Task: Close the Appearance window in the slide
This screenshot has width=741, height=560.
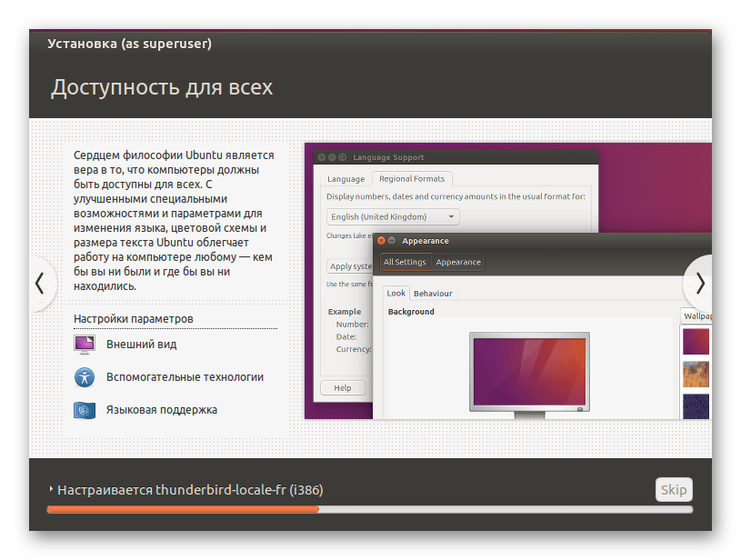Action: coord(381,241)
